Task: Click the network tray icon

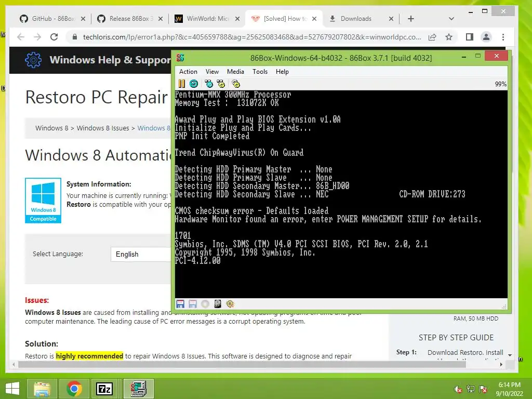Action: [x=471, y=389]
